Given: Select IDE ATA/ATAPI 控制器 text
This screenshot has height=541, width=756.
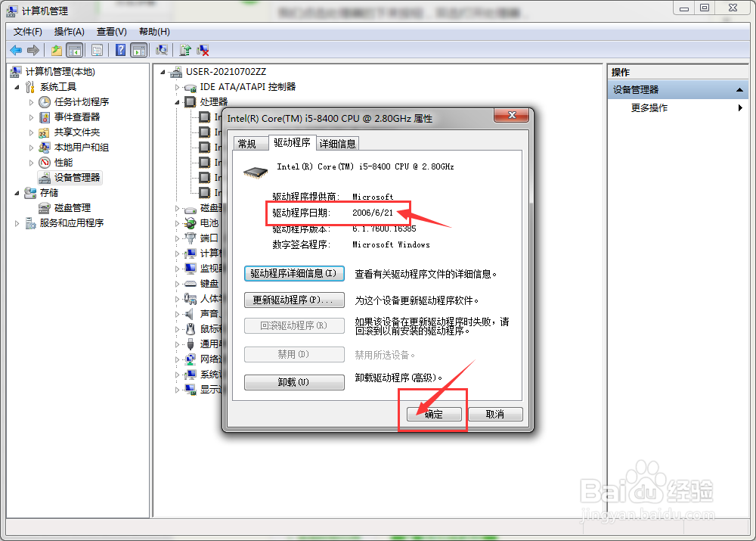Looking at the screenshot, I should pos(248,87).
